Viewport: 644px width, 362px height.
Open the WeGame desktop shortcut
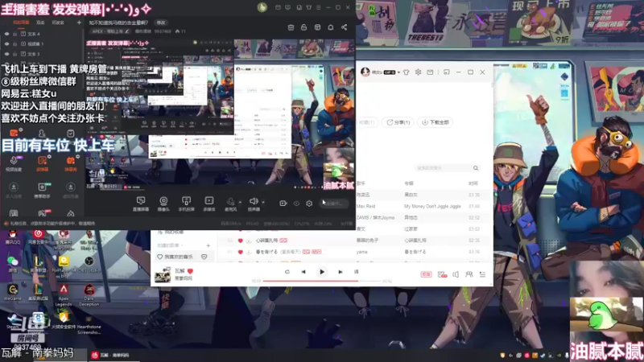click(x=13, y=292)
